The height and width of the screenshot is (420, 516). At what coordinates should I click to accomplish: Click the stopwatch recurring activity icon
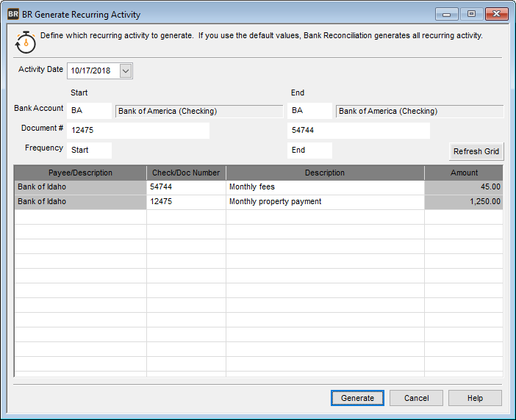tap(25, 43)
